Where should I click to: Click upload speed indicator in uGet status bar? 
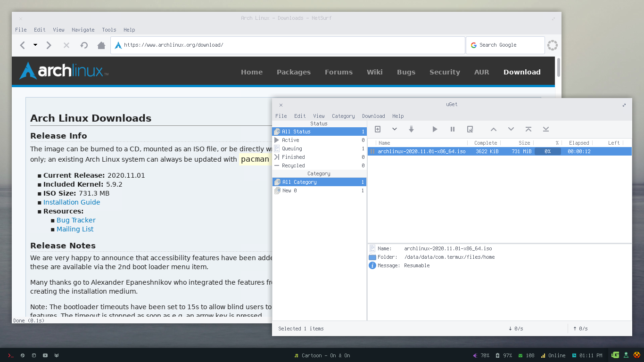point(580,329)
